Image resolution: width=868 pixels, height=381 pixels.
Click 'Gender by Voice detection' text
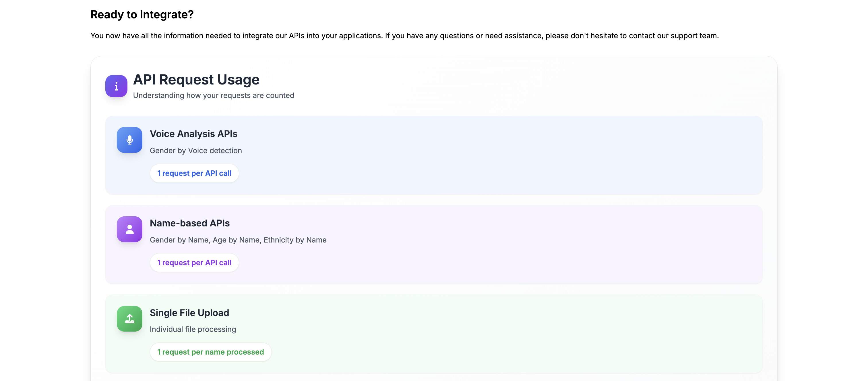195,151
